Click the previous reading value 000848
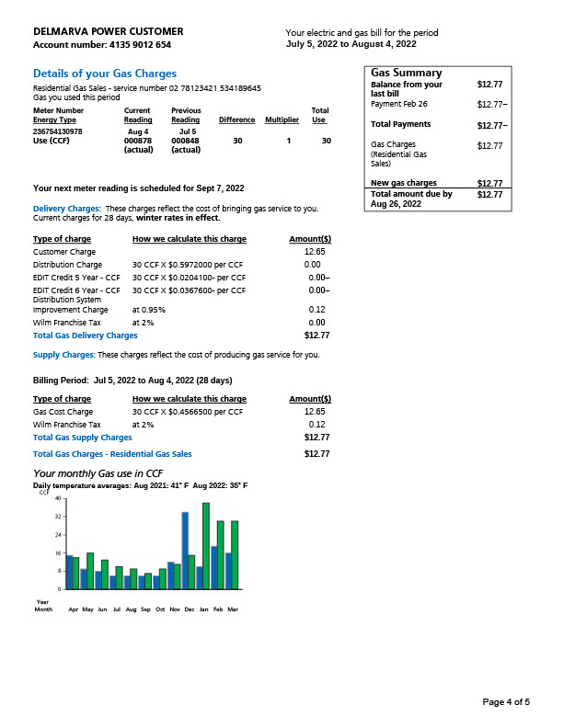 click(185, 140)
